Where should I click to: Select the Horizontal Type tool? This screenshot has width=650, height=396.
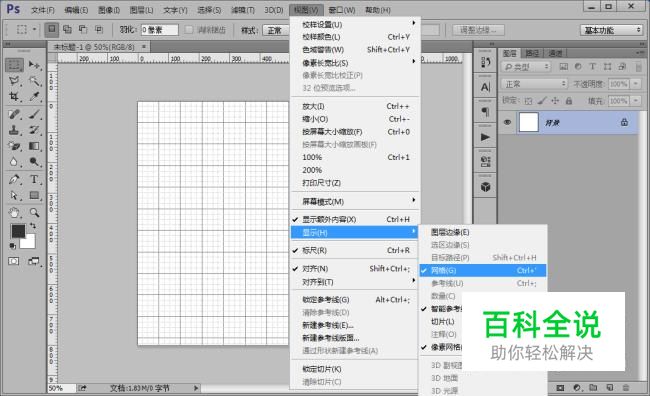[34, 180]
